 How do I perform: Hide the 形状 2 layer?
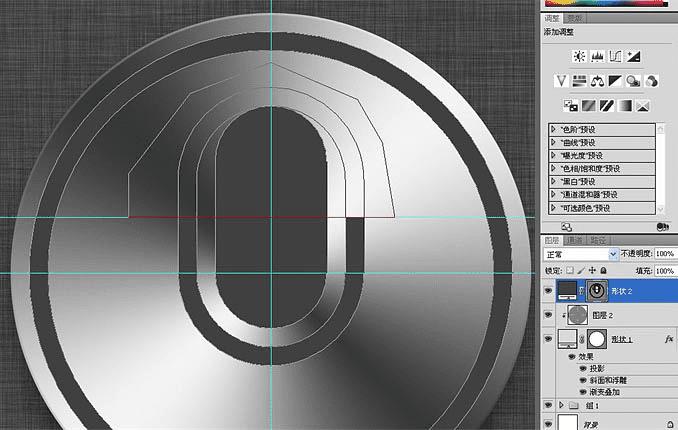tap(548, 291)
